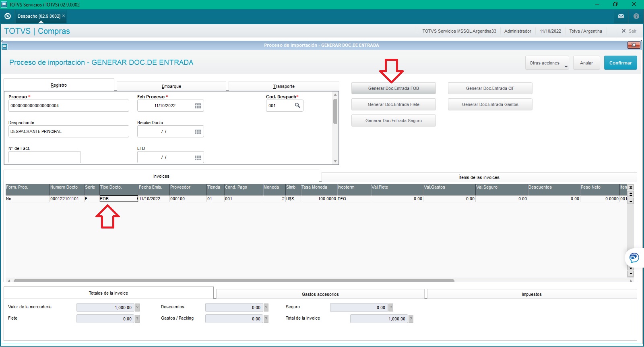This screenshot has width=644, height=347.
Task: Select the Totales de la invoice tab
Action: click(108, 293)
